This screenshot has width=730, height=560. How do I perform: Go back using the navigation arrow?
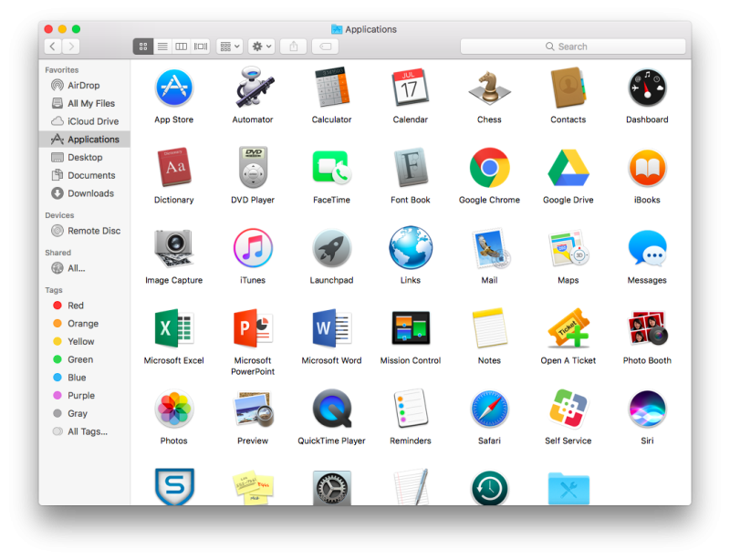51,46
